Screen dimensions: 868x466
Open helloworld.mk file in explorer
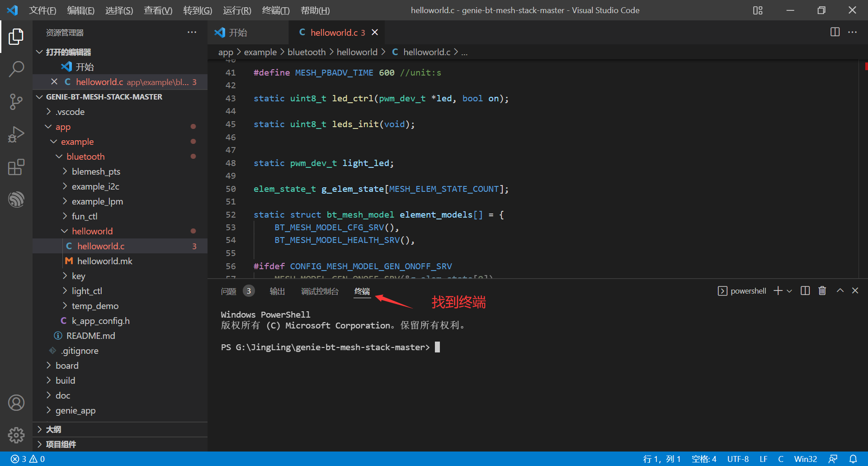coord(104,261)
